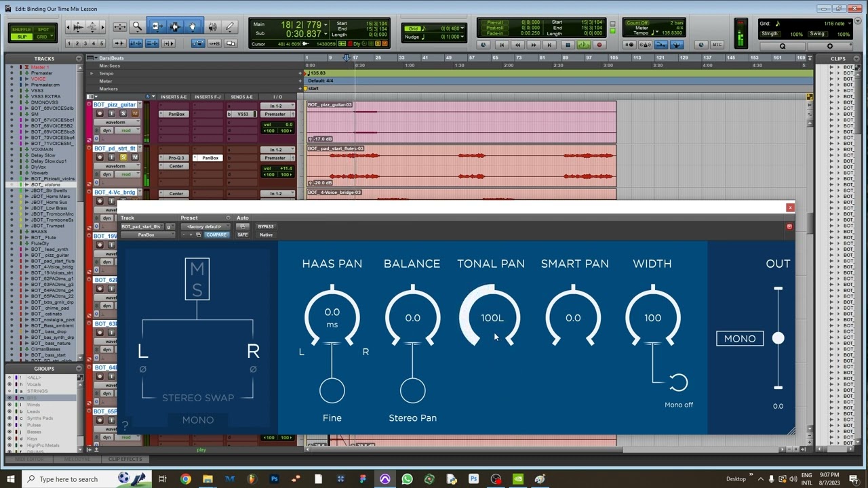Select the Scrubber speaker tool
This screenshot has height=488, width=868.
(213, 27)
